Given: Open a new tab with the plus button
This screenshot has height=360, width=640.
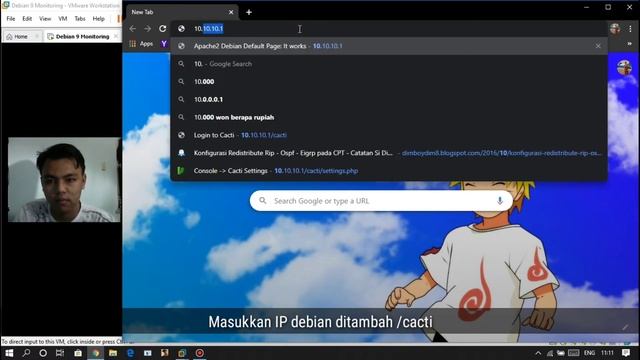Looking at the screenshot, I should pyautogui.click(x=249, y=12).
